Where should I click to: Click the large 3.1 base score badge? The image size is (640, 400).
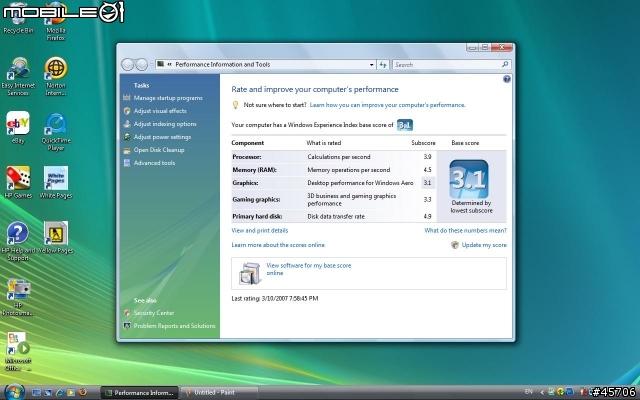(x=469, y=179)
